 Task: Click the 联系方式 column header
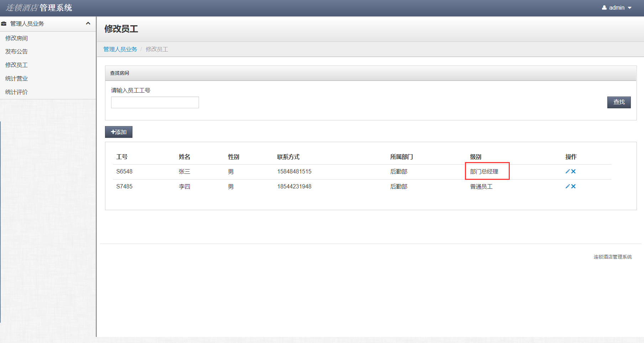[288, 157]
